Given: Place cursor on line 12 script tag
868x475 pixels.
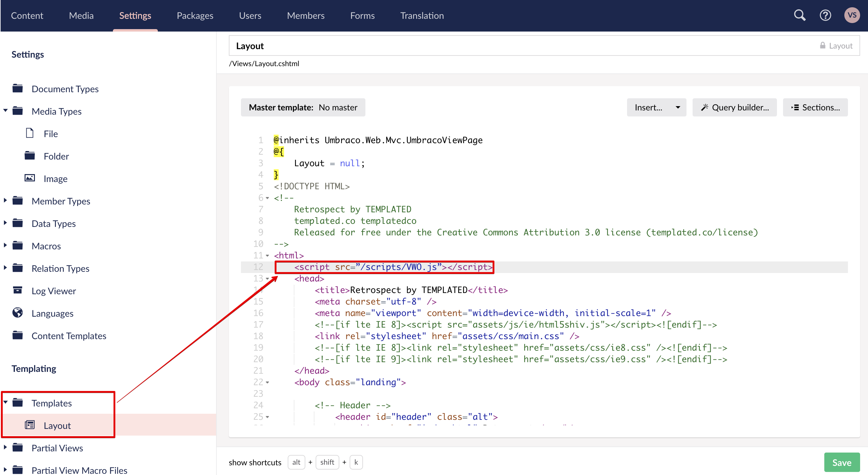Looking at the screenshot, I should (x=393, y=267).
